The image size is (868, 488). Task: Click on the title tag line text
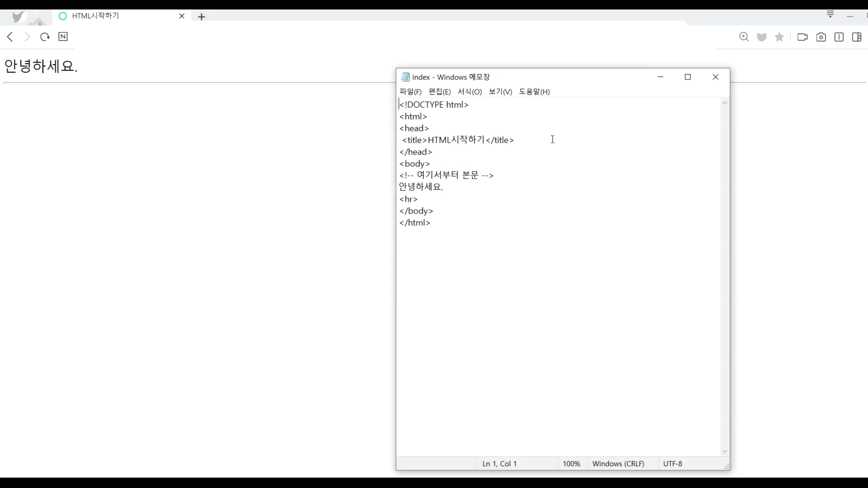458,140
